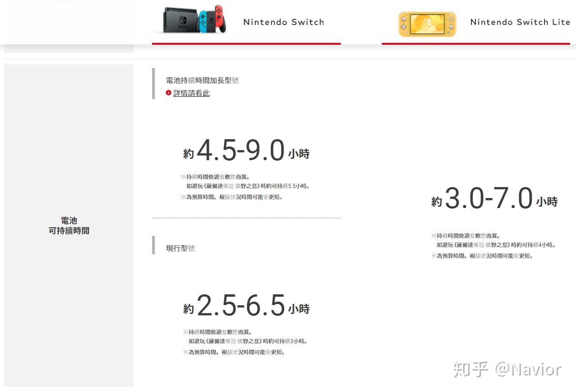Select the Nintendo Switch Lite column heading

520,22
